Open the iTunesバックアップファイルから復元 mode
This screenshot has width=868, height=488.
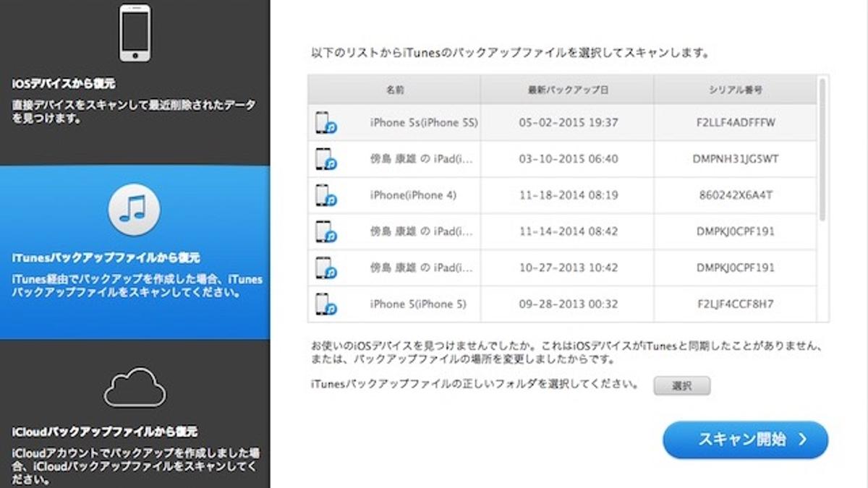tap(135, 252)
